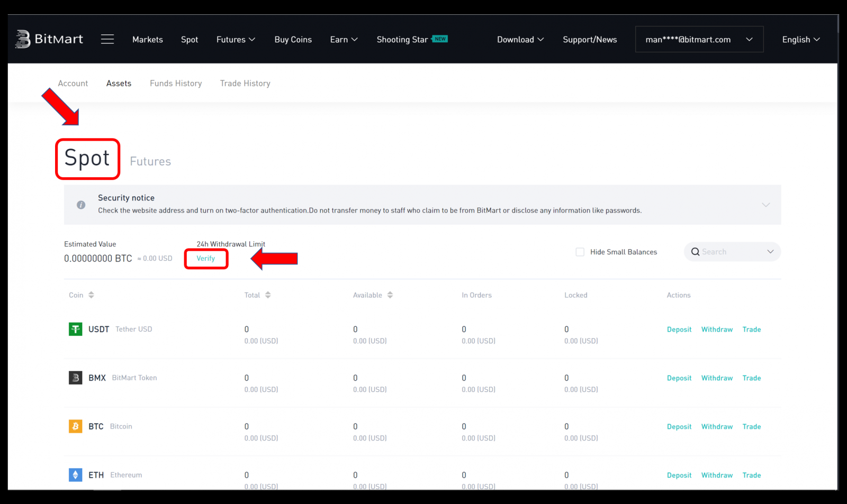Enable Hide Small Balances
Viewport: 847px width, 504px height.
pos(580,252)
